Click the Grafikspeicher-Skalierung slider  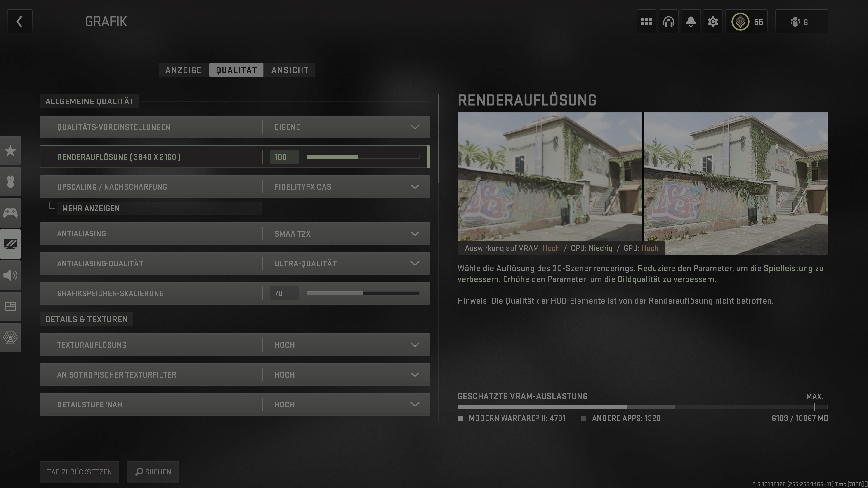coord(363,293)
